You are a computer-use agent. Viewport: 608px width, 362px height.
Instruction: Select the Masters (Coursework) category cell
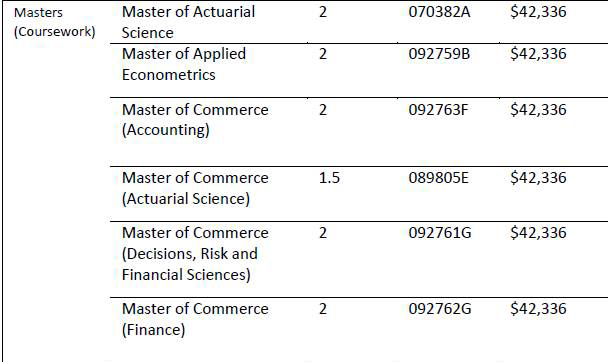pyautogui.click(x=54, y=22)
